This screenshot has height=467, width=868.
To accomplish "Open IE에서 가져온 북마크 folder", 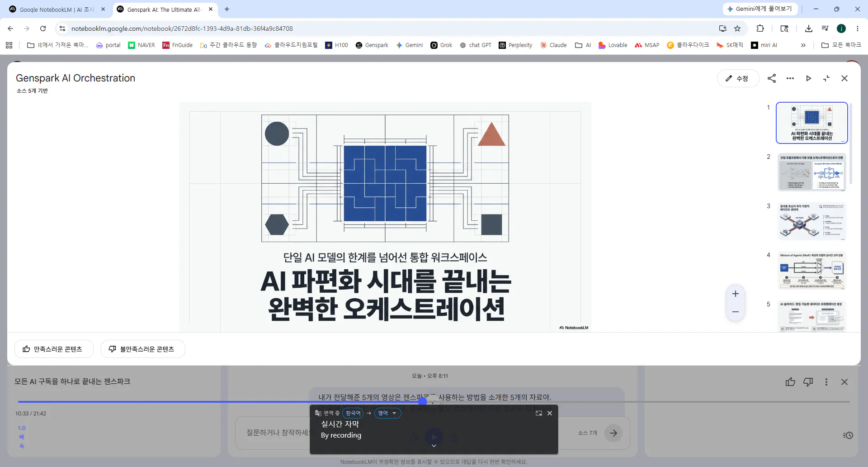I will coord(57,45).
